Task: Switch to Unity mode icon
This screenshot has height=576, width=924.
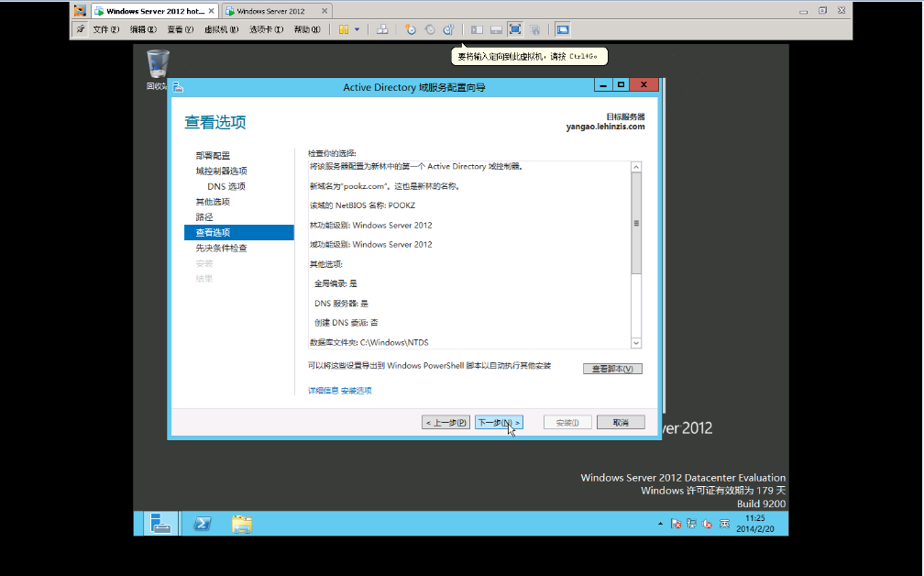Action: pyautogui.click(x=534, y=29)
